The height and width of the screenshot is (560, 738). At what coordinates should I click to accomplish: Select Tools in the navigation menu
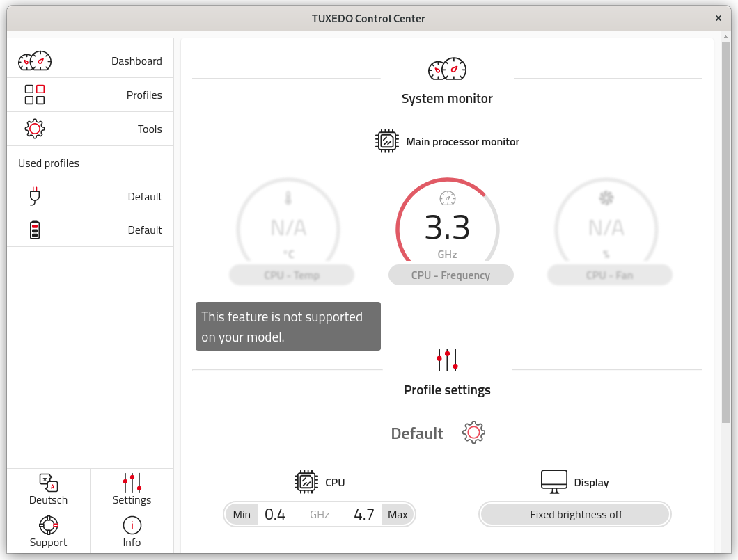(x=150, y=128)
